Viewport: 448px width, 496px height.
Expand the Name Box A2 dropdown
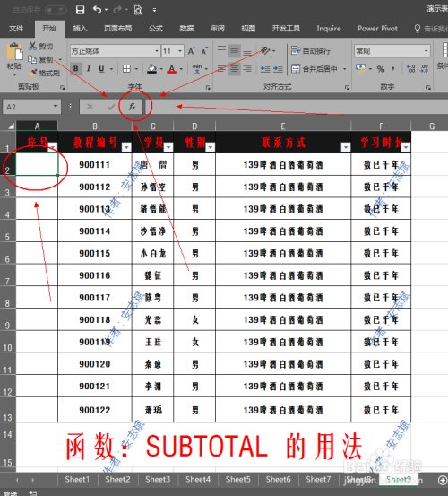tap(56, 106)
